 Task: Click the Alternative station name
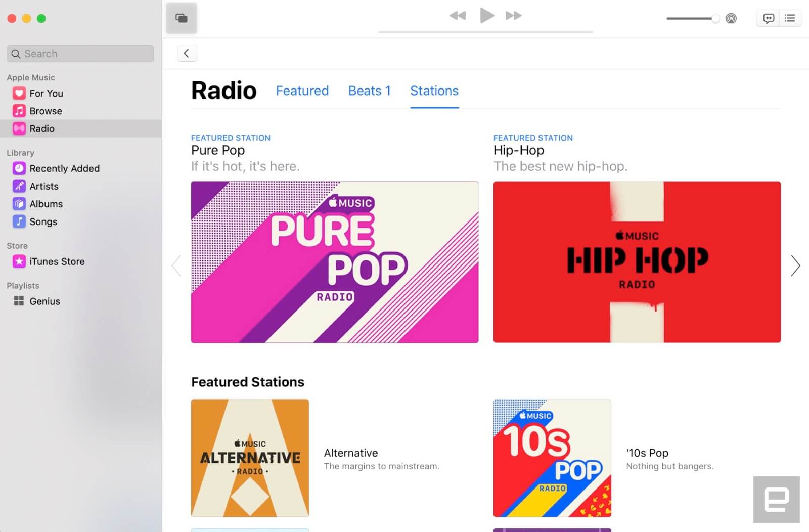pos(351,453)
